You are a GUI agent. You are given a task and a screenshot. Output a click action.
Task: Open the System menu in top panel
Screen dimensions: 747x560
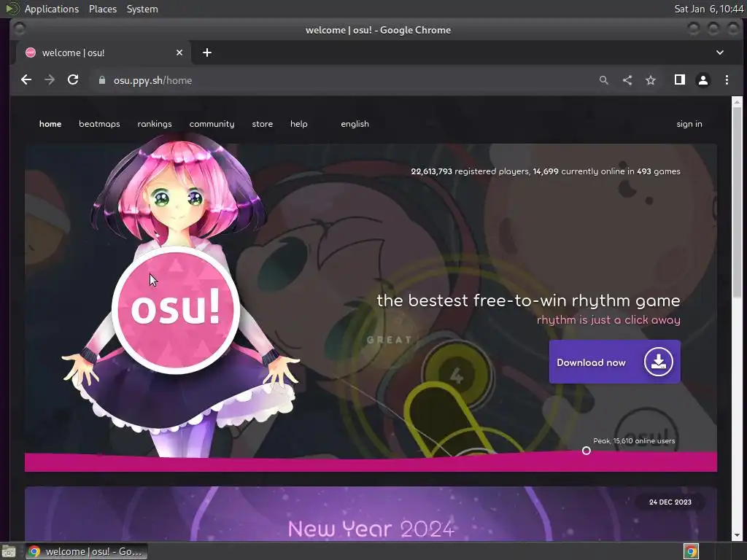pyautogui.click(x=142, y=9)
